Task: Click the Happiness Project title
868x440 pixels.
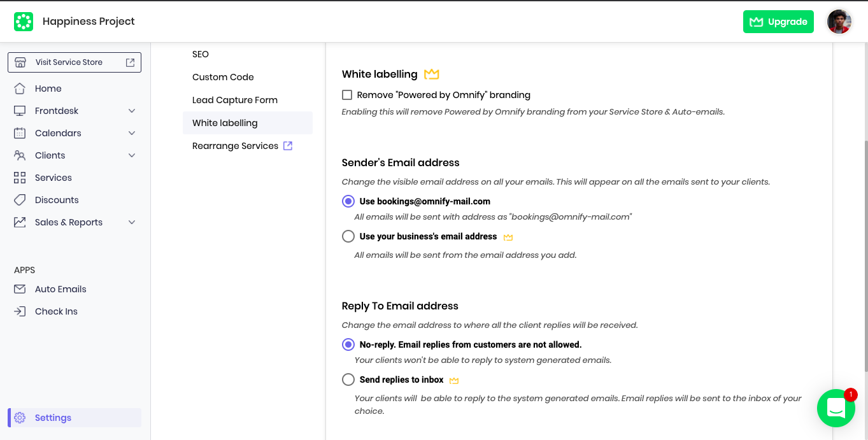Action: (89, 22)
